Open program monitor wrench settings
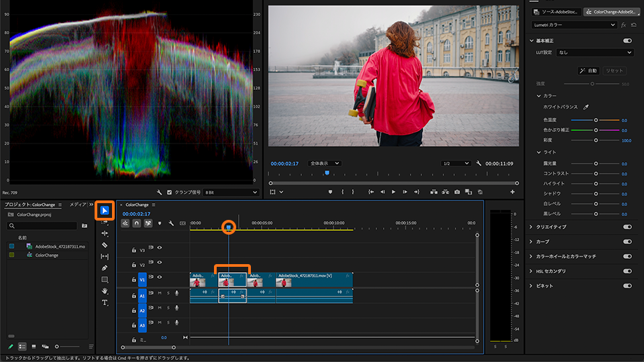 (x=479, y=164)
